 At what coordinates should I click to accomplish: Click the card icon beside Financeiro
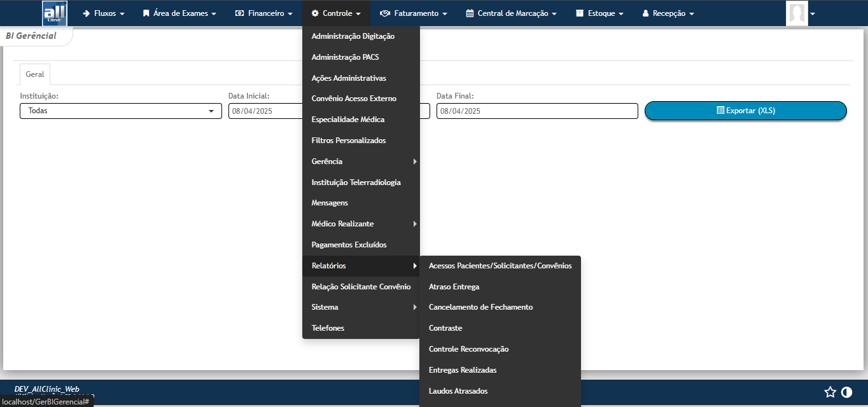tap(239, 13)
